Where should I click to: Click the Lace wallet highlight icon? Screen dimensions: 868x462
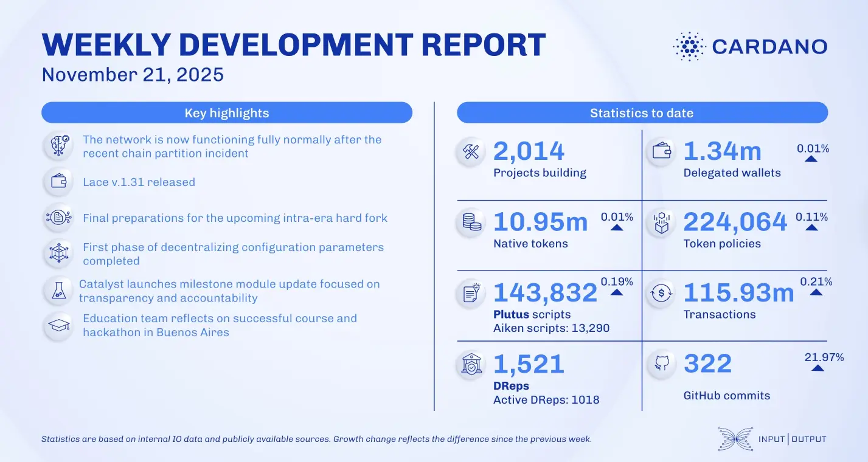pyautogui.click(x=58, y=182)
